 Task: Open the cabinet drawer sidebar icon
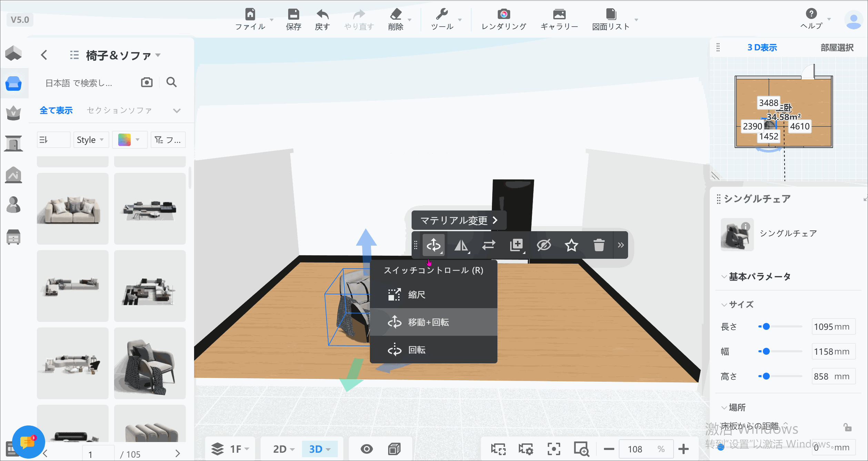click(13, 237)
